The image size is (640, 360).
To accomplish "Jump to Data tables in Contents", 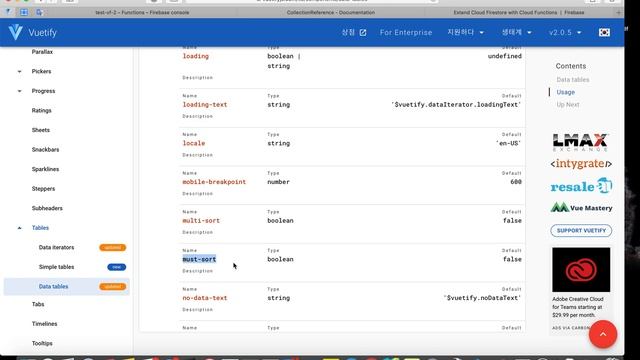I will [573, 80].
